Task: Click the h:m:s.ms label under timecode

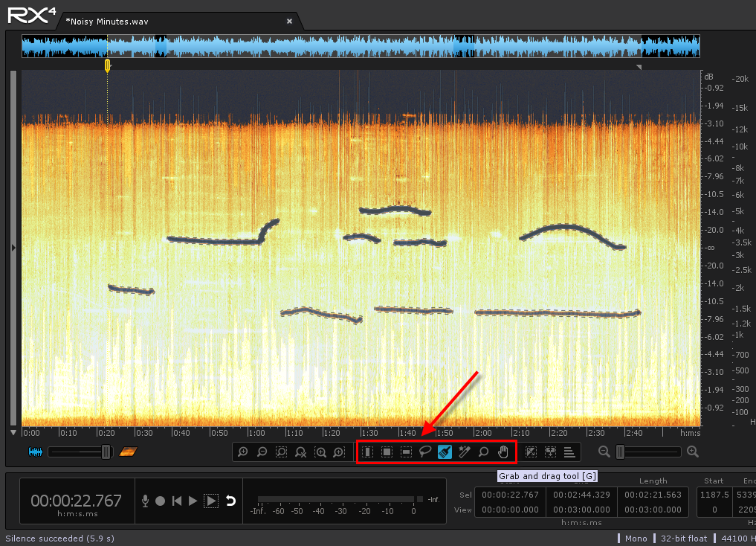Action: pos(77,514)
